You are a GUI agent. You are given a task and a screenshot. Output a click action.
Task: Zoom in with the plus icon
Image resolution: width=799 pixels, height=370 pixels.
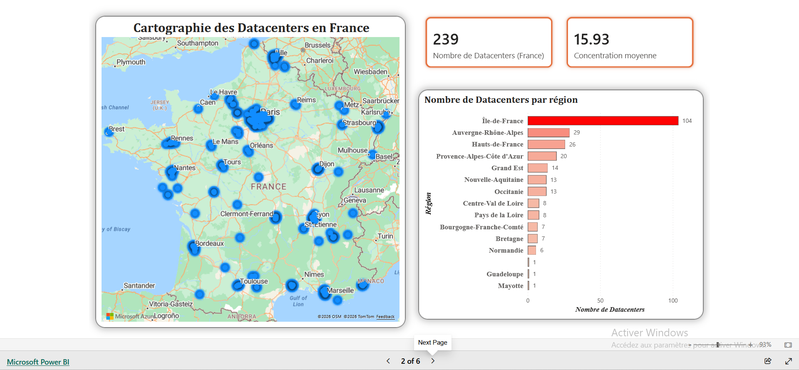tap(750, 345)
